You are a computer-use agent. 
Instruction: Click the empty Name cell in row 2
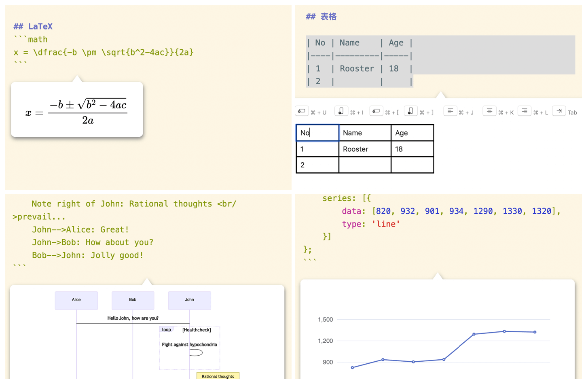(365, 165)
